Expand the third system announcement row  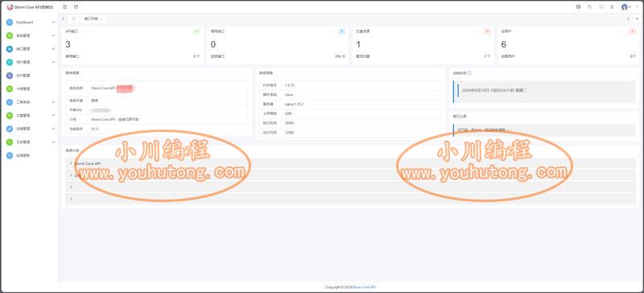tap(350, 187)
